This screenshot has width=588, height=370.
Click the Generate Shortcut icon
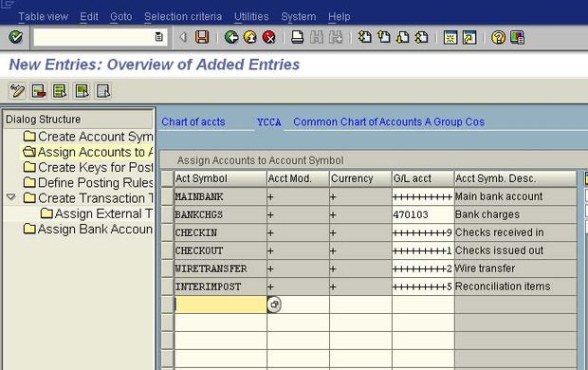(x=469, y=37)
